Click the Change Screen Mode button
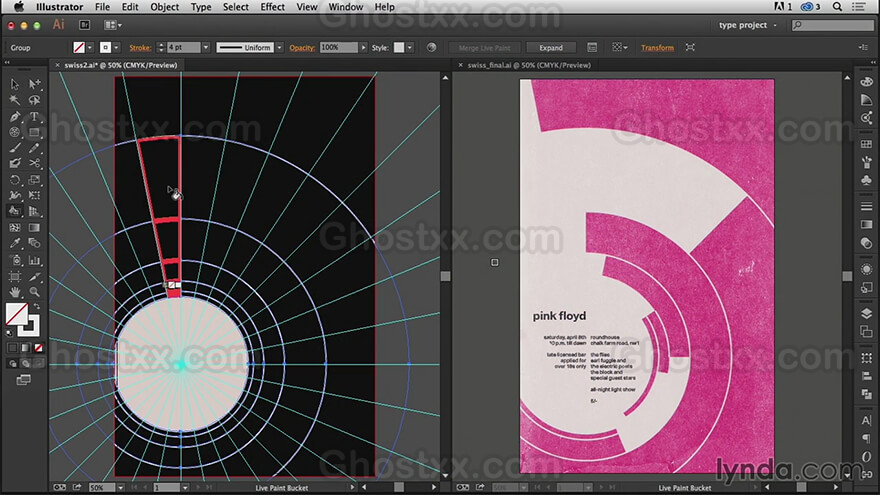This screenshot has height=495, width=880. click(x=24, y=381)
